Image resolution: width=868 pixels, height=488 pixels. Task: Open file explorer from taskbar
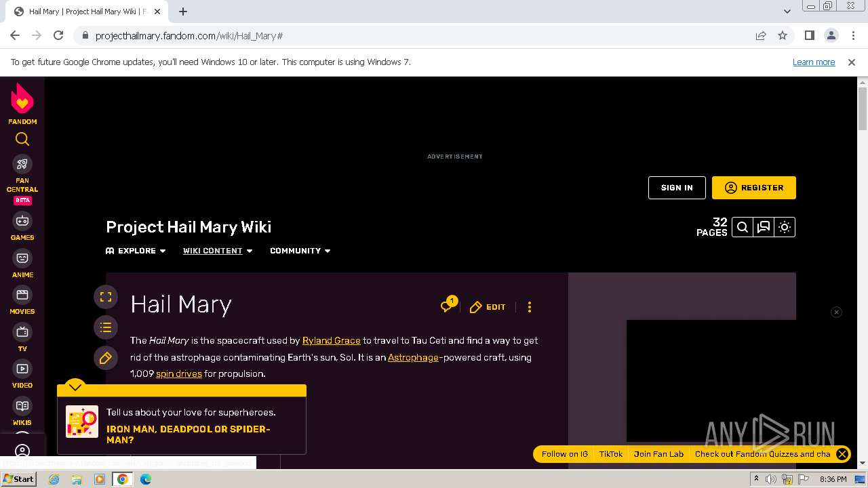[x=77, y=479]
